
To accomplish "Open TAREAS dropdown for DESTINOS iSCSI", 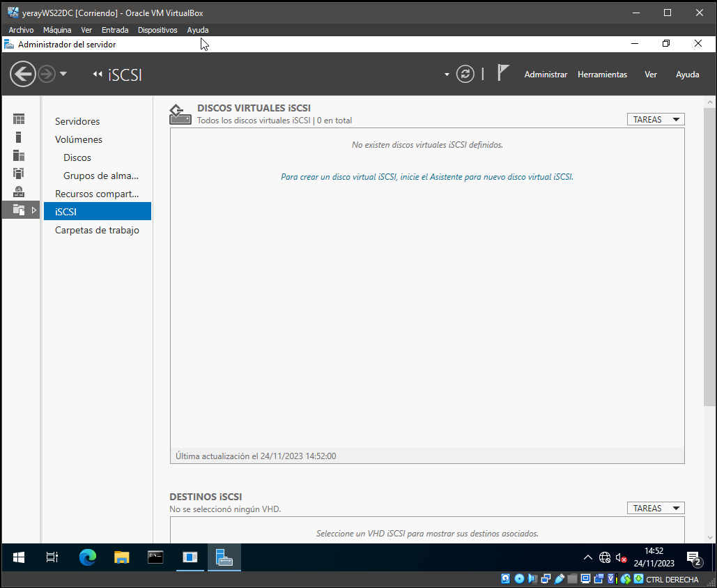I will (656, 508).
